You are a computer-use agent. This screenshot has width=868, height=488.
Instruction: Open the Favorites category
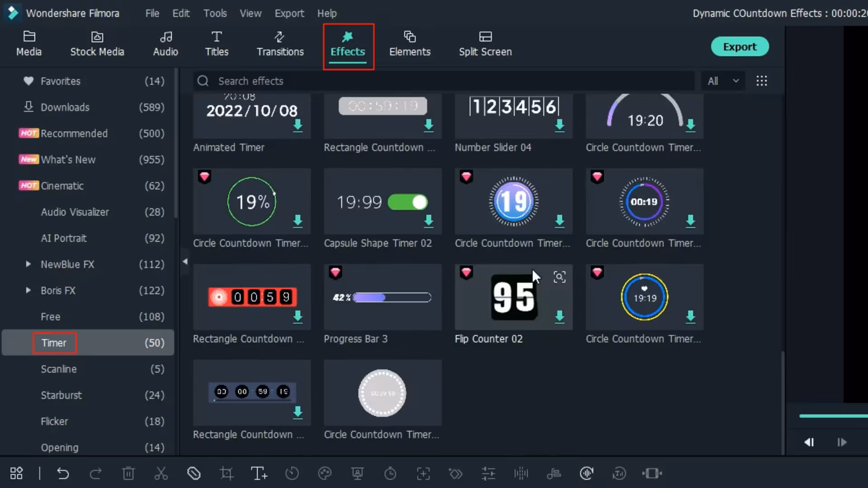point(61,81)
